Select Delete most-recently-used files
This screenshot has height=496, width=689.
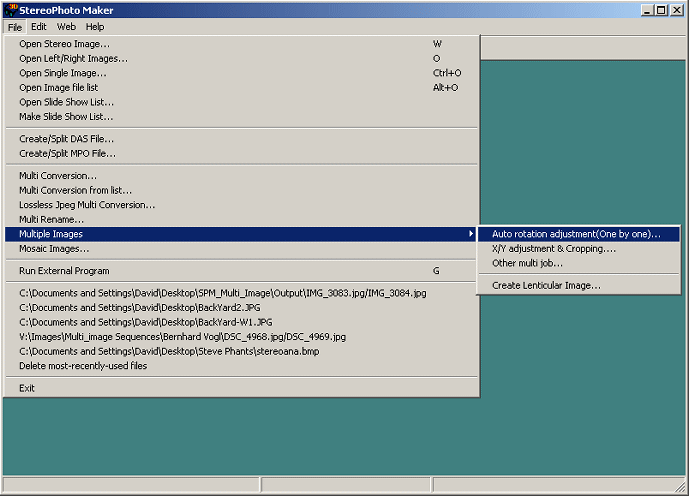point(241,366)
